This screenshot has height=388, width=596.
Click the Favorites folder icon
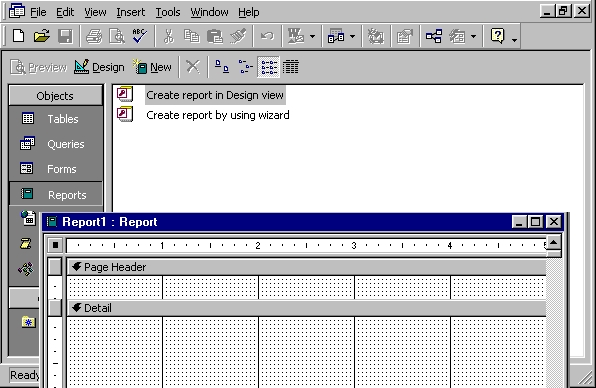[x=28, y=322]
